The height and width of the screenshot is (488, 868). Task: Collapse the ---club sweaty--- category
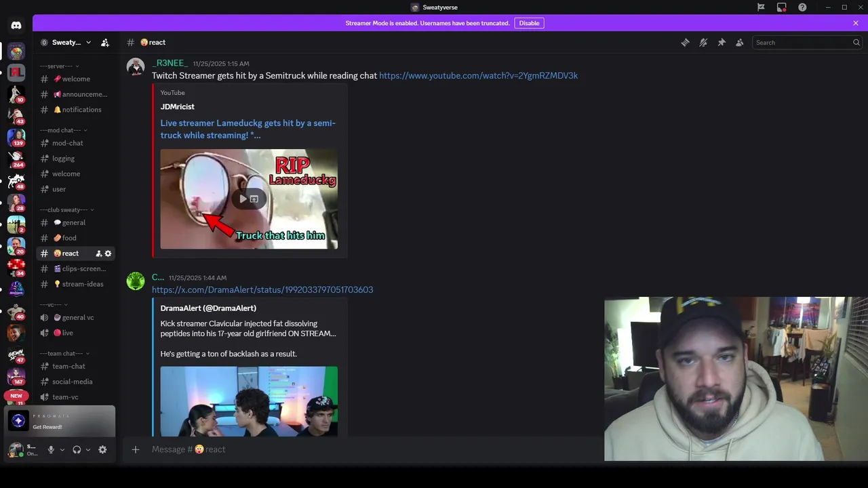67,209
